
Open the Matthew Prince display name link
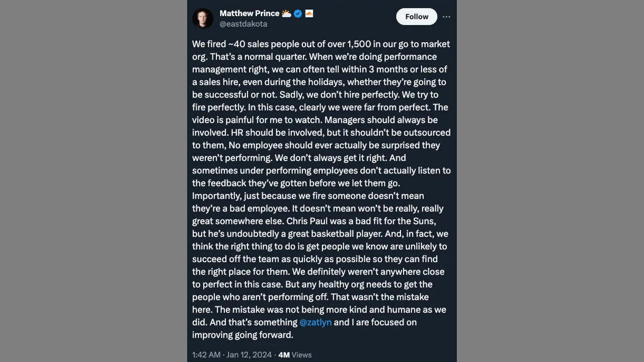click(x=249, y=14)
